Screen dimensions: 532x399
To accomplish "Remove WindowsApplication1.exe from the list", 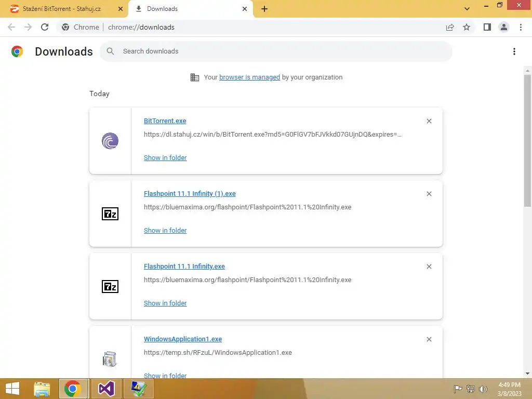I will pyautogui.click(x=429, y=339).
